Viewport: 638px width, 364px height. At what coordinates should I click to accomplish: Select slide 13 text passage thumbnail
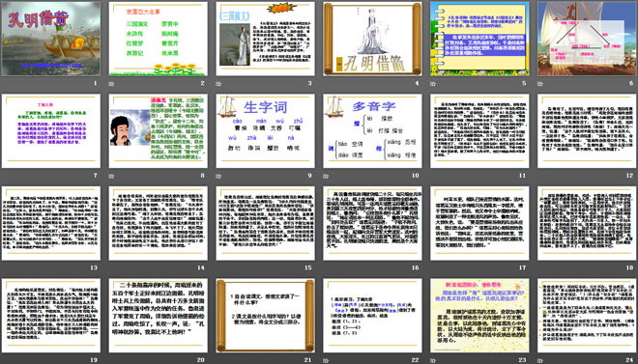tap(51, 223)
